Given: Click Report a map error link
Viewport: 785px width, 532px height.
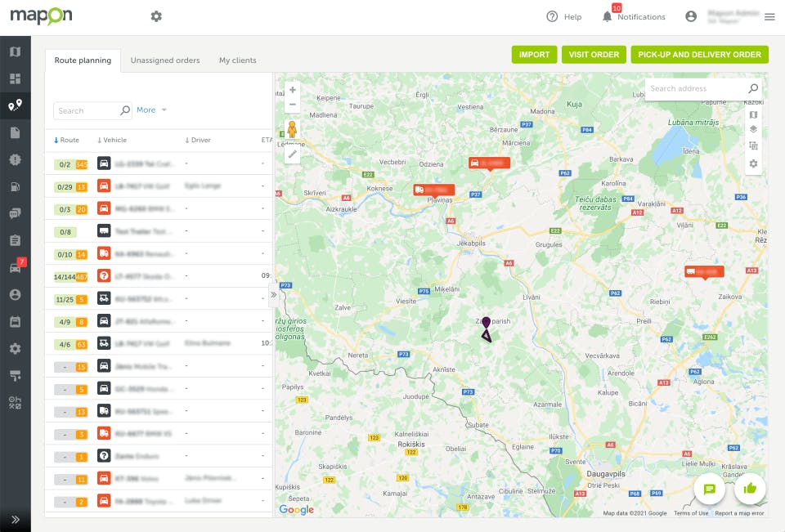Looking at the screenshot, I should click(x=739, y=513).
